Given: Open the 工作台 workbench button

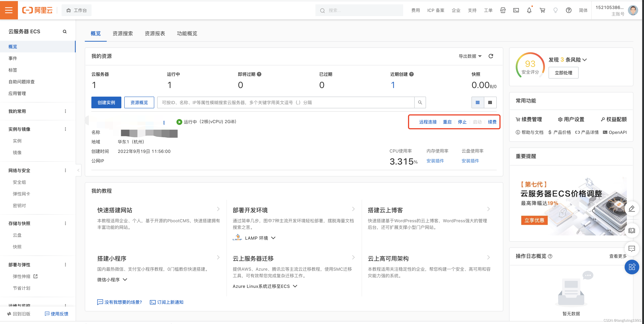Looking at the screenshot, I should (x=77, y=10).
